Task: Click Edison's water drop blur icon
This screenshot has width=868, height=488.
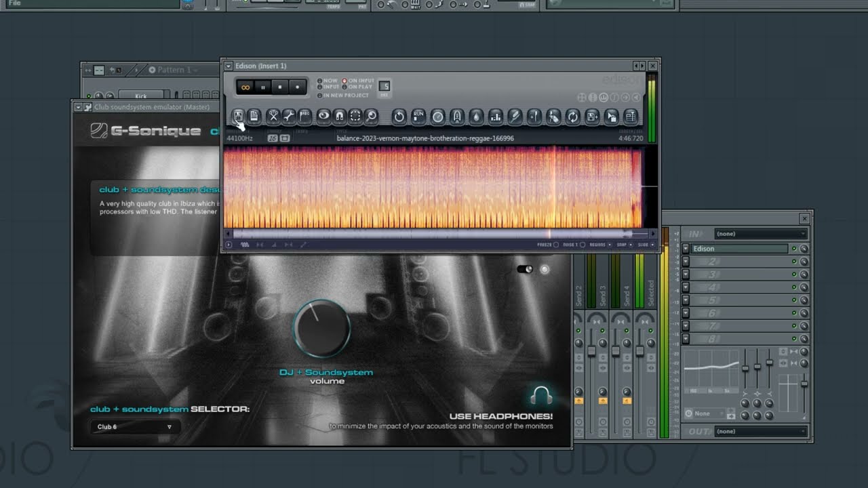Action: coord(476,117)
